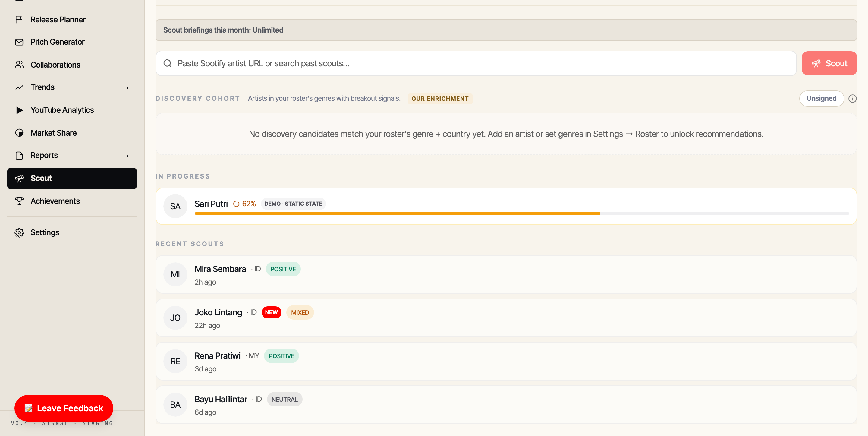Click the search magnifier icon
The width and height of the screenshot is (868, 436).
pos(168,63)
